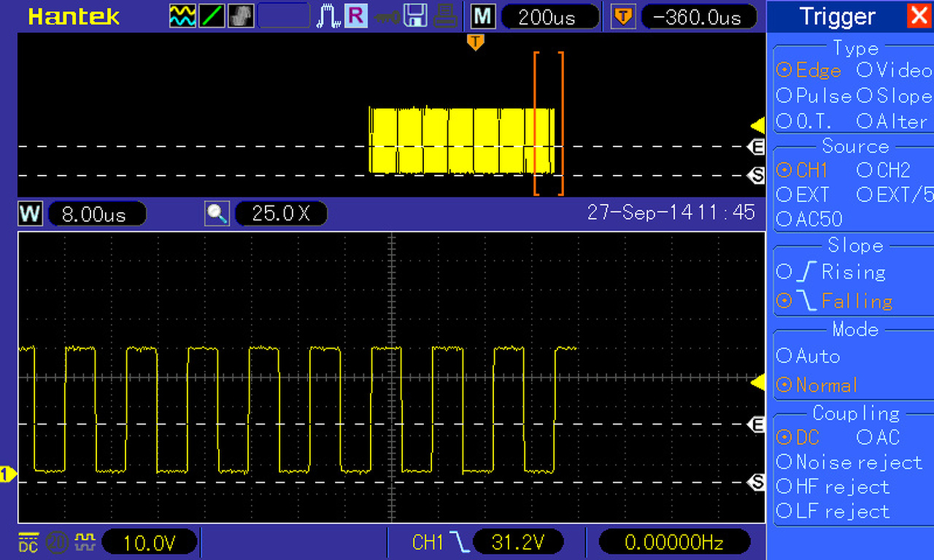The width and height of the screenshot is (934, 560).
Task: Click the grayed-out key lock icon
Action: 386,16
